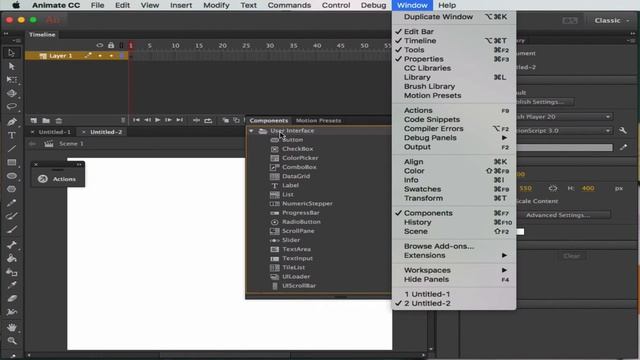Click the New Layer icon in Timeline
The height and width of the screenshot is (360, 640).
click(33, 121)
